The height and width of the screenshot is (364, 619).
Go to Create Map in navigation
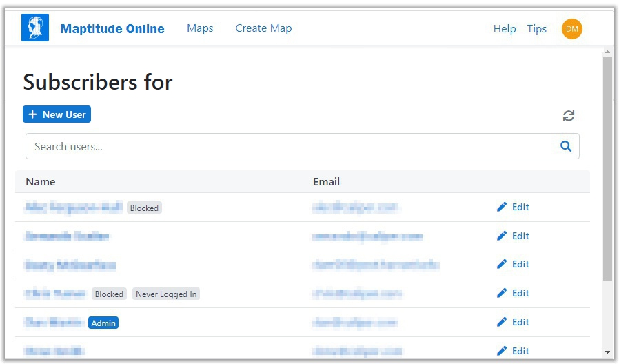[263, 28]
